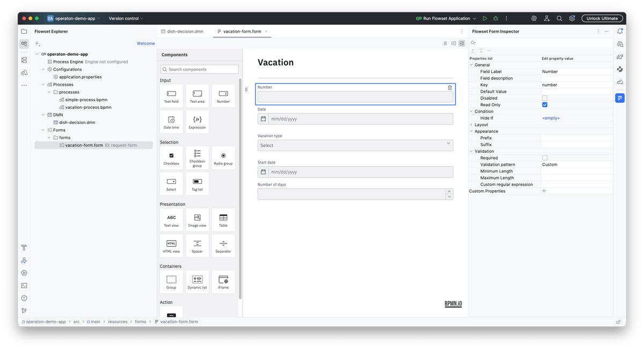This screenshot has width=644, height=350.
Task: Open the Flowset Explorer tool window icon
Action: click(24, 44)
